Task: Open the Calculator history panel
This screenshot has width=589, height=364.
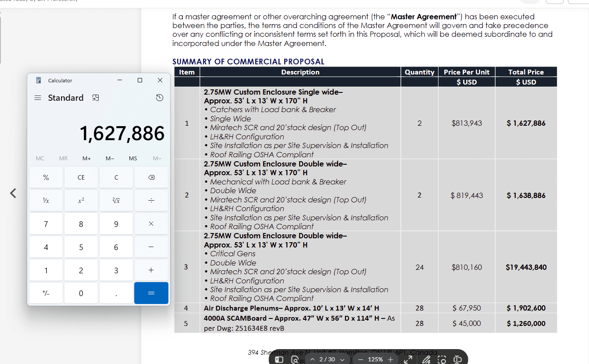Action: [x=160, y=98]
